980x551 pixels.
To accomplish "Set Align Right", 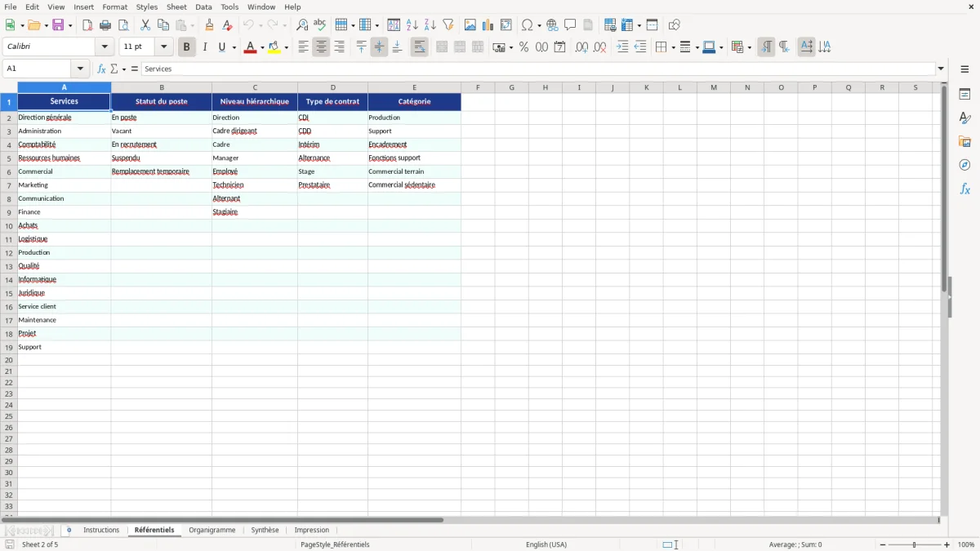I will click(340, 47).
